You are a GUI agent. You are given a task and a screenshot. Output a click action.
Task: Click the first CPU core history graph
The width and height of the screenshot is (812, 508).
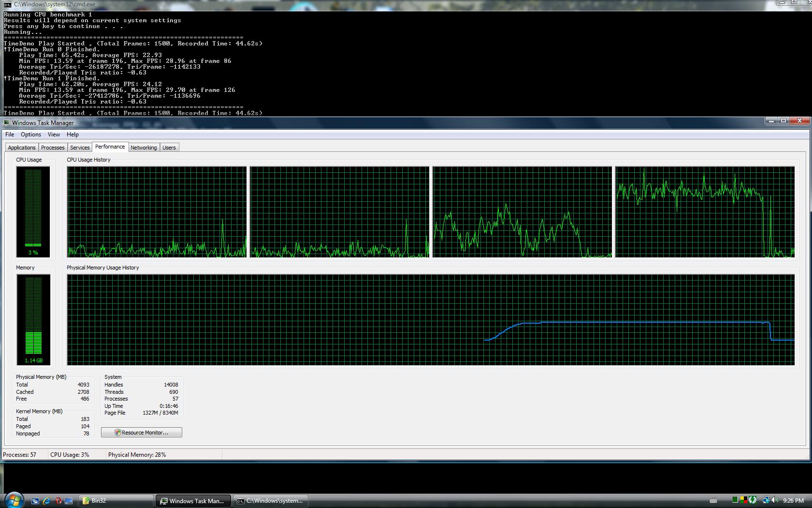pos(157,212)
